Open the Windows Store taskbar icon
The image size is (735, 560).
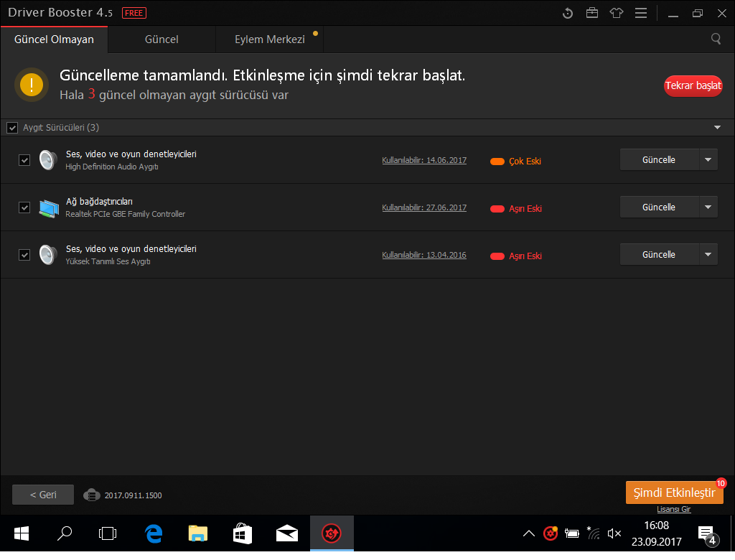coord(243,533)
